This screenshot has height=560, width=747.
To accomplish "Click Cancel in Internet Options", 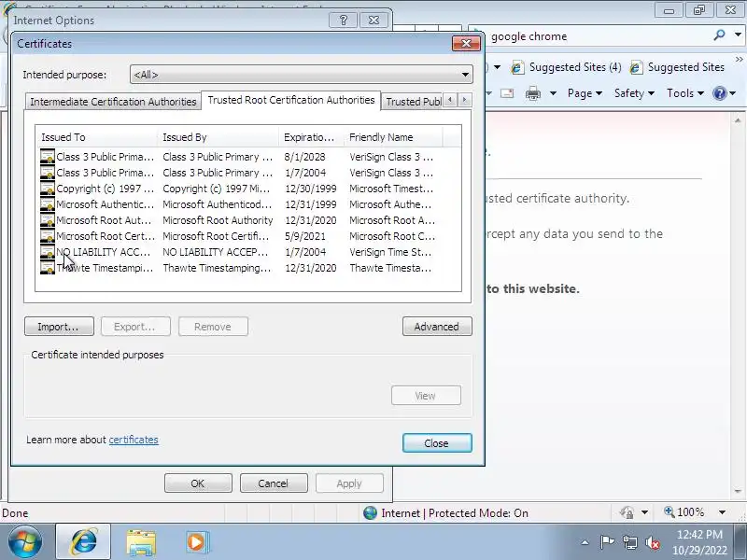I will (274, 483).
